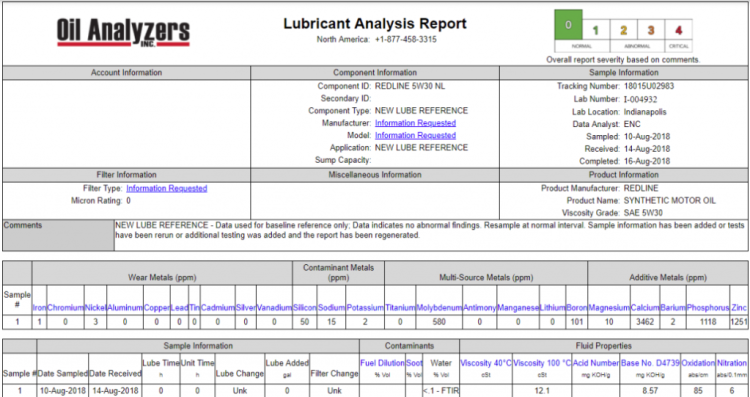This screenshot has width=750, height=397.
Task: Click the Calcium value 3462
Action: [x=645, y=322]
